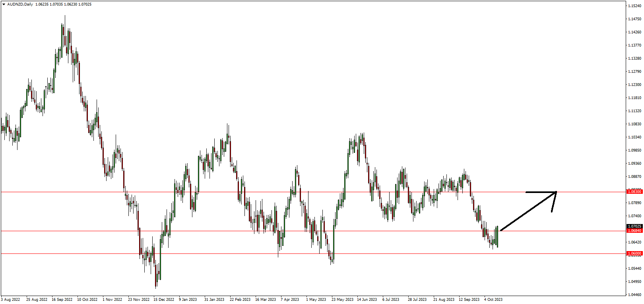Click the 31 Jan 2023 date label
This screenshot has height=304, width=644.
point(214,300)
